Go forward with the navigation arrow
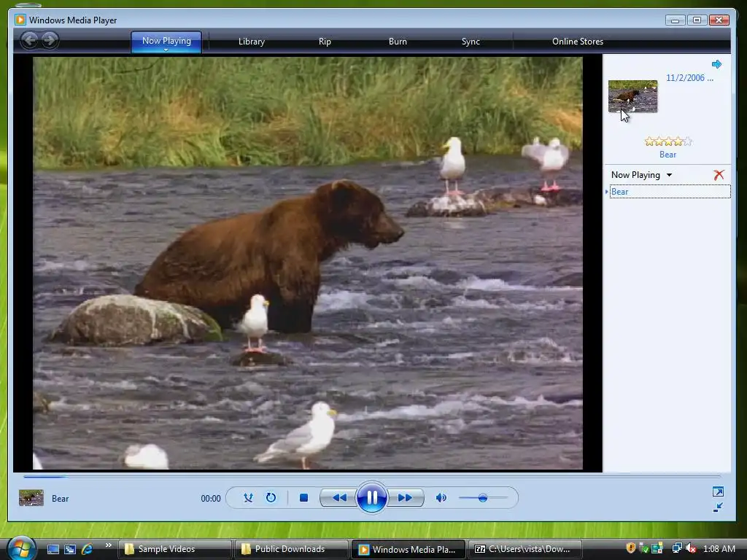The image size is (747, 560). [x=50, y=40]
